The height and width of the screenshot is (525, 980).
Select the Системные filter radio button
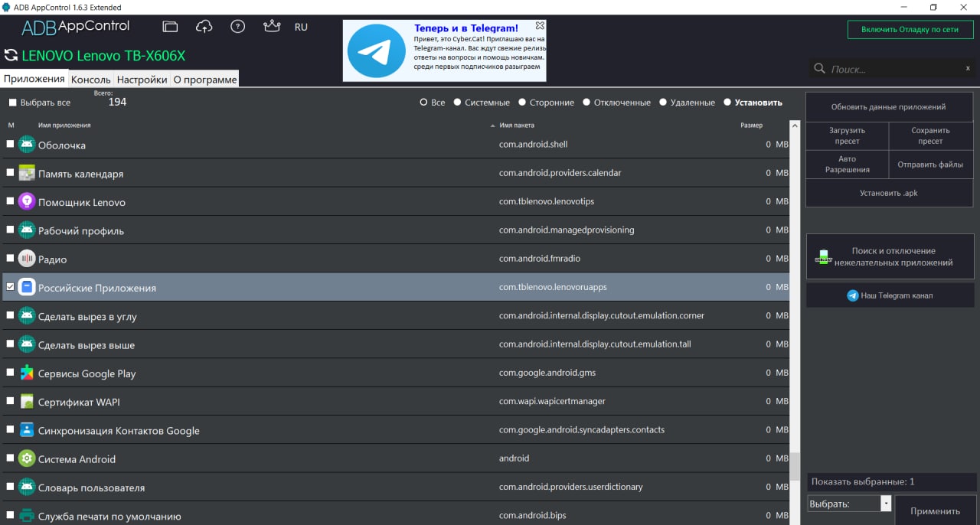pyautogui.click(x=457, y=103)
